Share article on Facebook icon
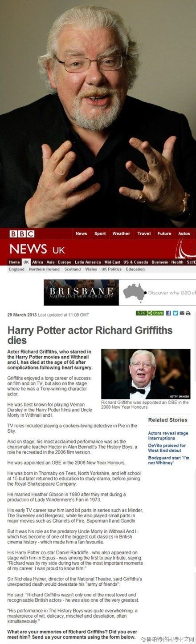Image resolution: width=196 pixels, height=644 pixels. (168, 313)
